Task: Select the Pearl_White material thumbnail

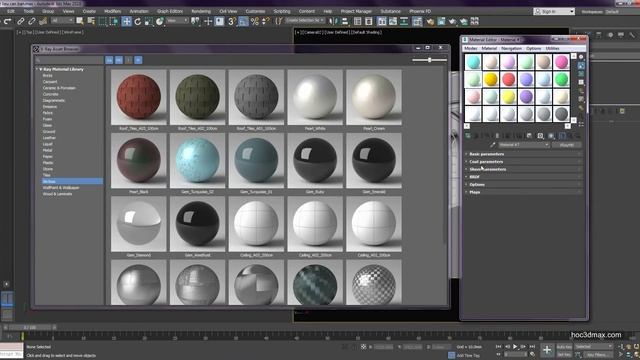Action: point(315,97)
